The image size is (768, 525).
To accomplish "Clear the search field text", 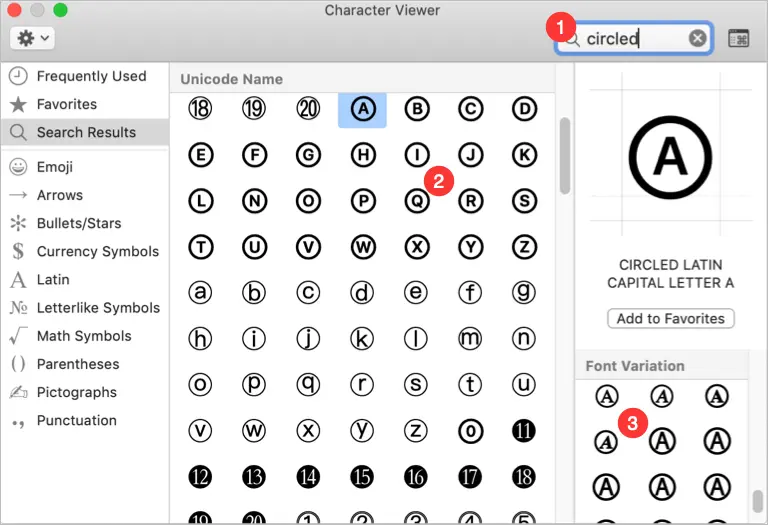I will click(x=697, y=38).
